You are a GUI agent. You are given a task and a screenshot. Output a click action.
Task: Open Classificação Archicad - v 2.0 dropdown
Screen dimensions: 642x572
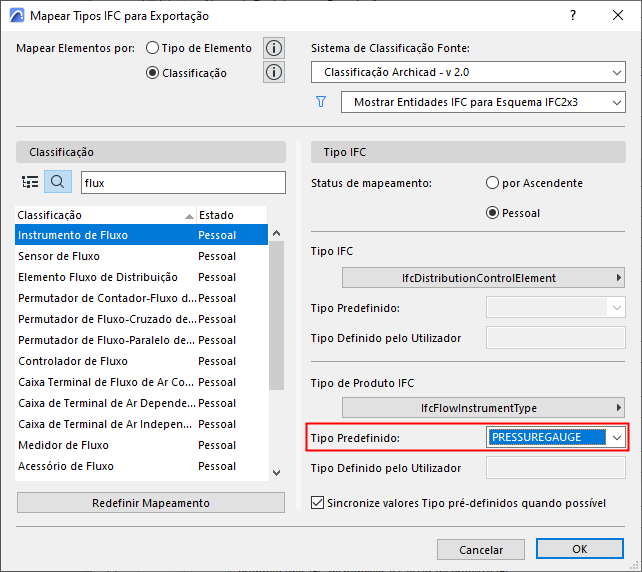[468, 72]
